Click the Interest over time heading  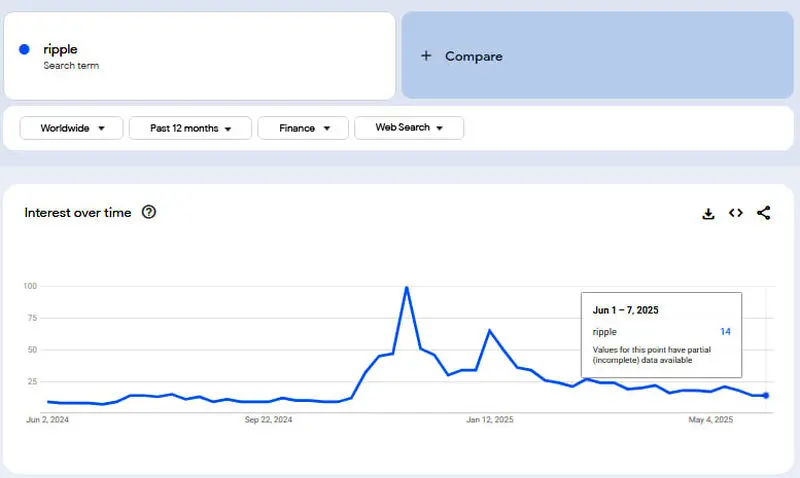tap(78, 213)
